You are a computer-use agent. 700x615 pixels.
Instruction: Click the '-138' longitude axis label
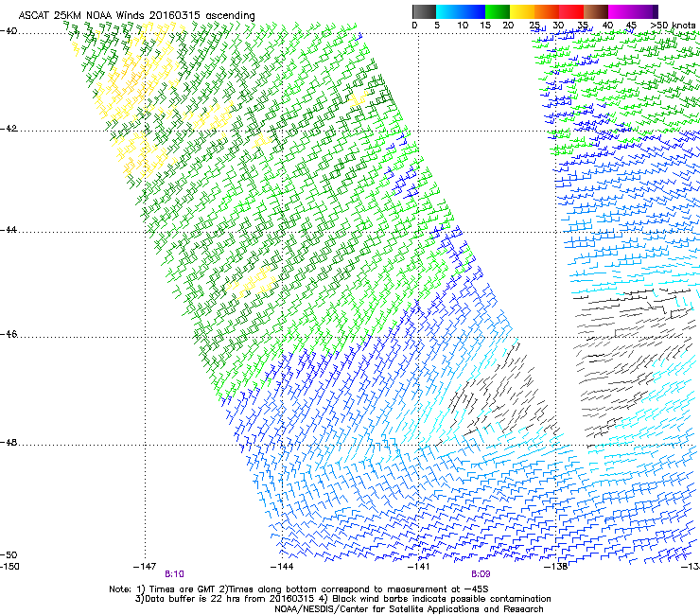555,567
